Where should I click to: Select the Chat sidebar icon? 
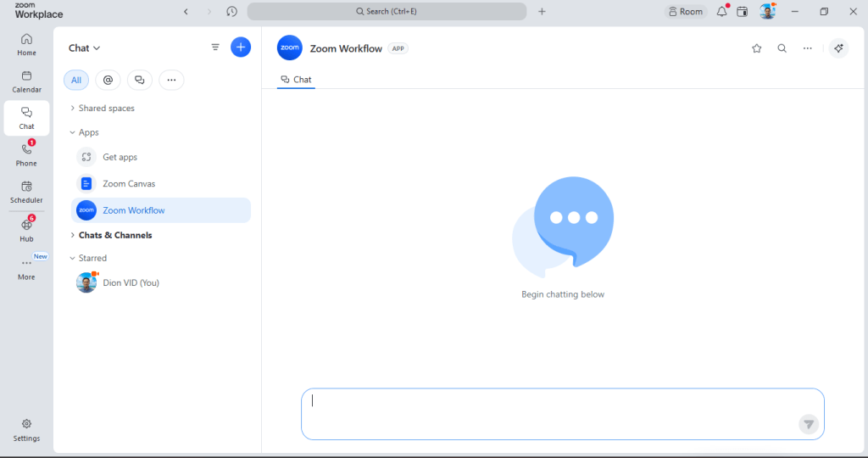click(26, 118)
